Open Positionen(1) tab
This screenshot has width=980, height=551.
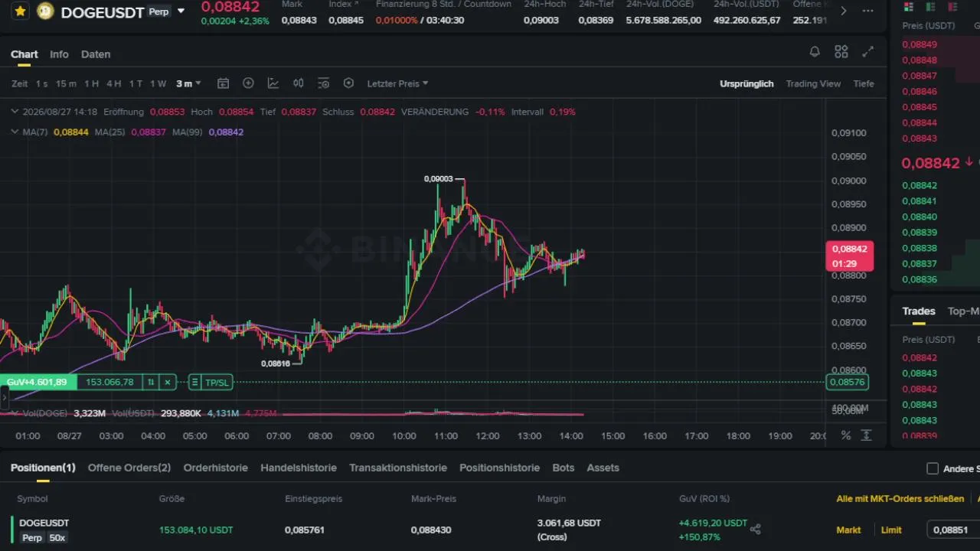(43, 468)
